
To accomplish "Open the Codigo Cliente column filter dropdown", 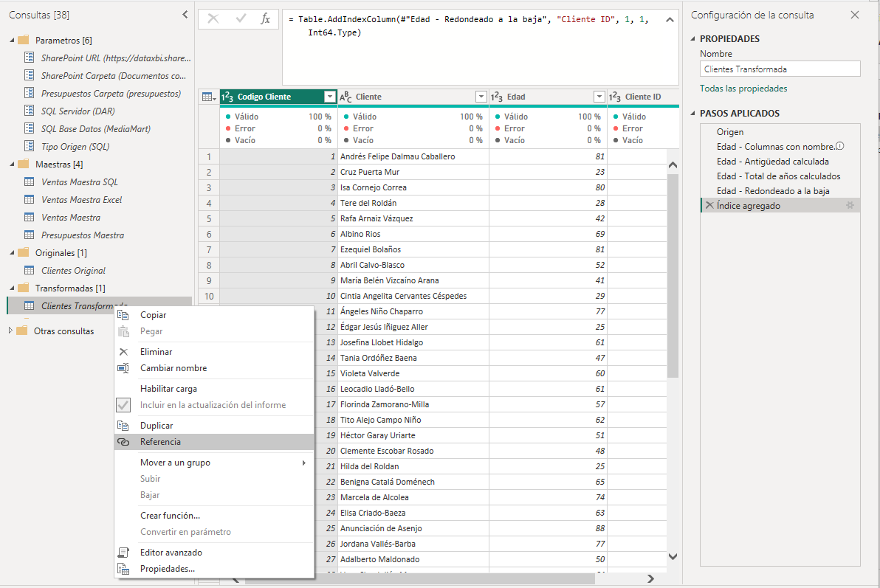I will (x=330, y=97).
